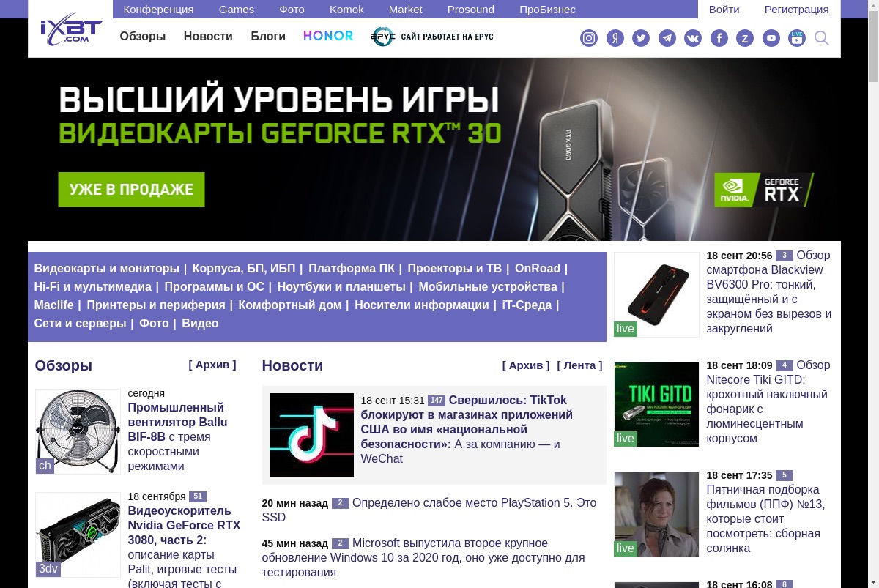879x588 pixels.
Task: Open Мобильные устройства category
Action: coord(488,287)
